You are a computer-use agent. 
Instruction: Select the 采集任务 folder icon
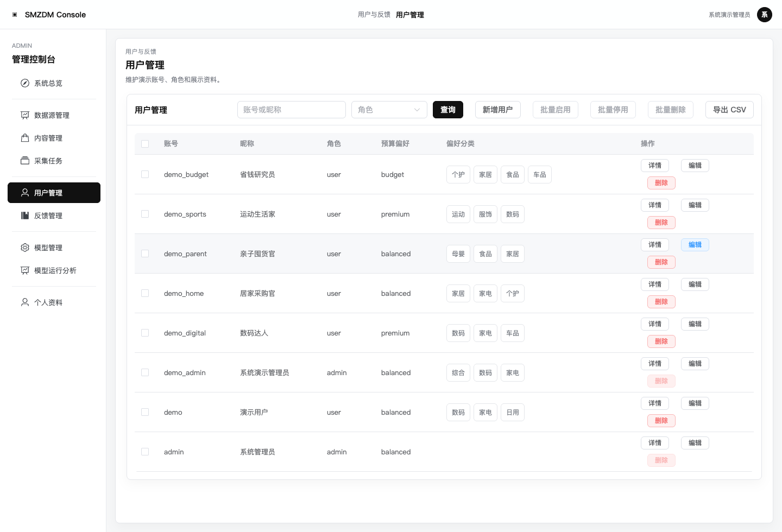(25, 161)
